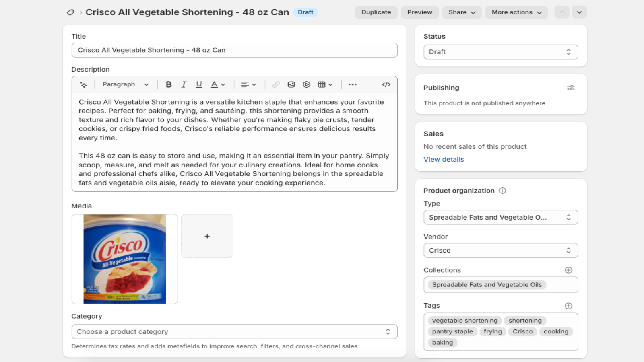Click the insert image icon
644x362 pixels.
coord(291,84)
